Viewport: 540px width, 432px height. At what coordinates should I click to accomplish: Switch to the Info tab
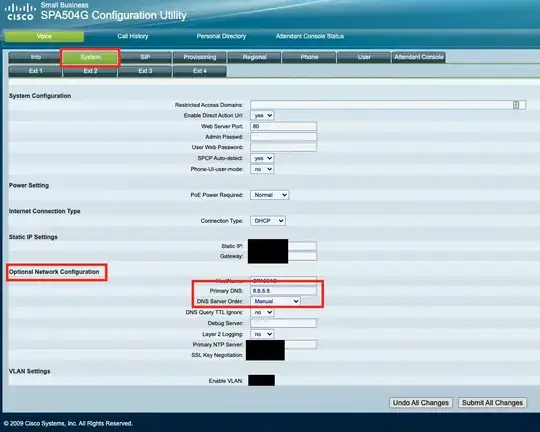35,57
